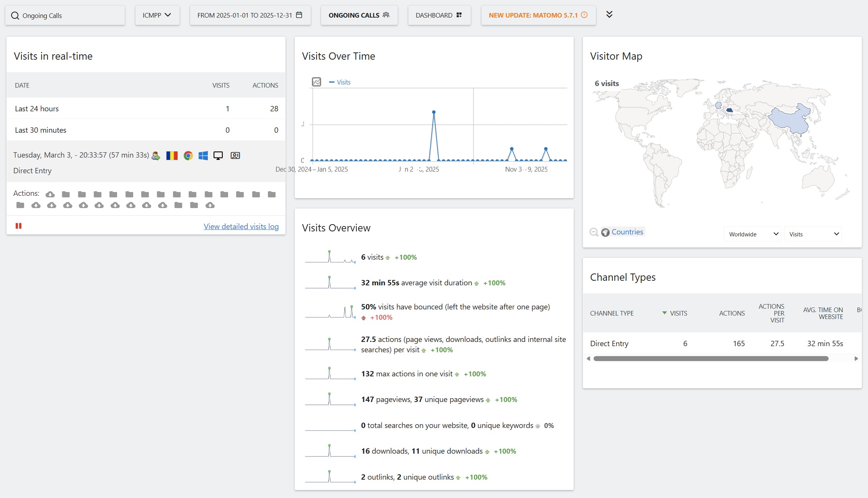This screenshot has height=498, width=868.
Task: Click the zoom out map icon
Action: coord(594,232)
